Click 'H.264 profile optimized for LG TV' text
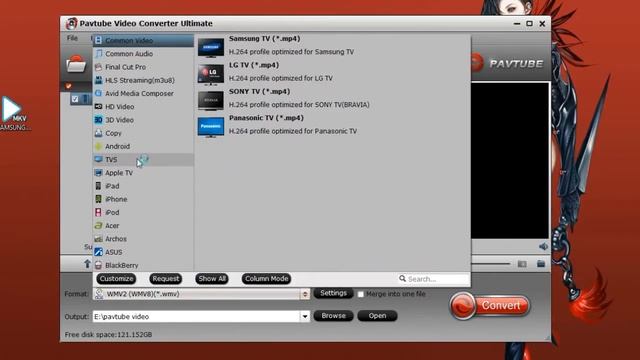This screenshot has height=360, width=640. click(x=280, y=78)
